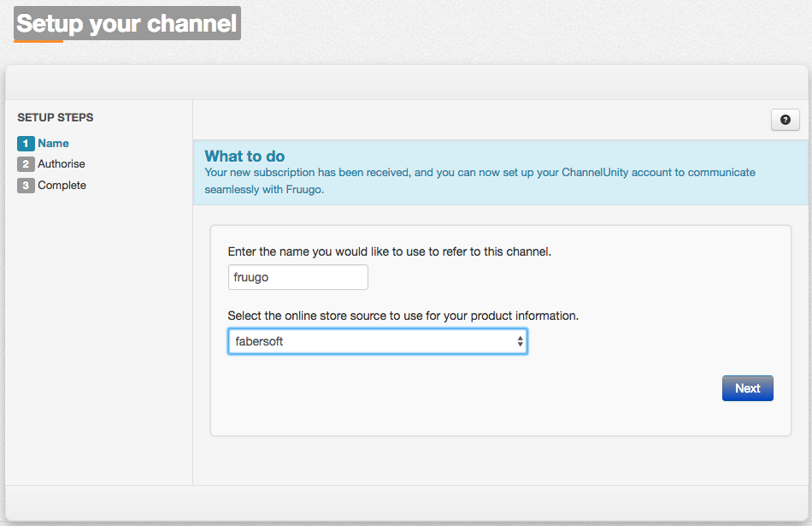812x526 pixels.
Task: Open the fabersoft store source dropdown
Action: coord(378,341)
